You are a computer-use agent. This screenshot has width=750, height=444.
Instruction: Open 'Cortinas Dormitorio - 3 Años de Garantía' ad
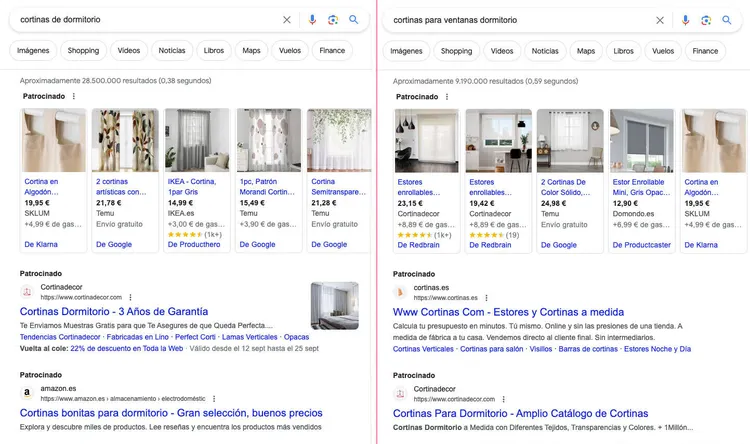114,311
